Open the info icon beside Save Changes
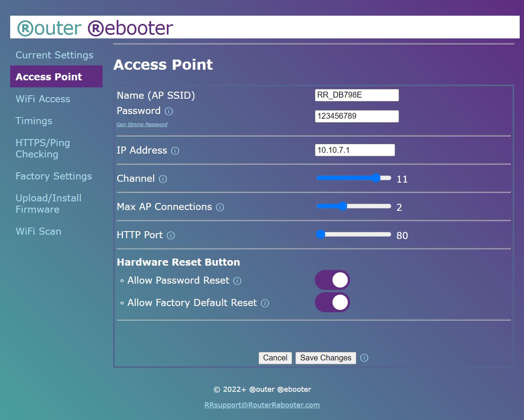 click(x=364, y=358)
